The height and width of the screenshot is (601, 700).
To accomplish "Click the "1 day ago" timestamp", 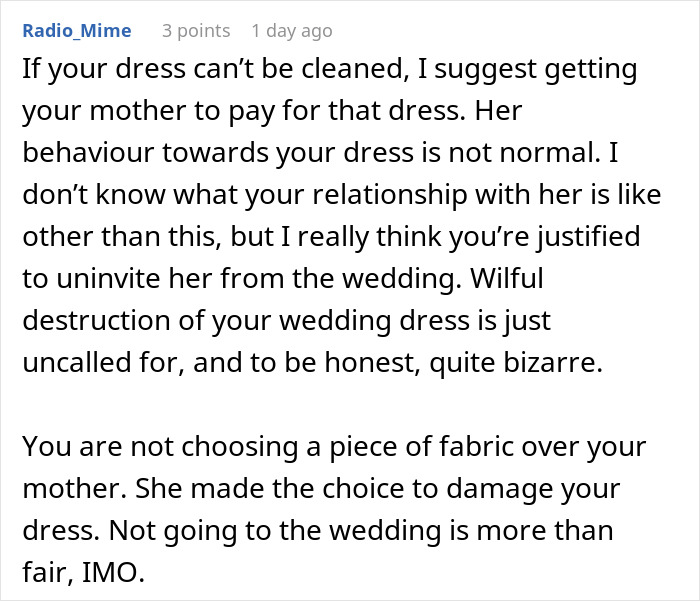I will pyautogui.click(x=292, y=31).
